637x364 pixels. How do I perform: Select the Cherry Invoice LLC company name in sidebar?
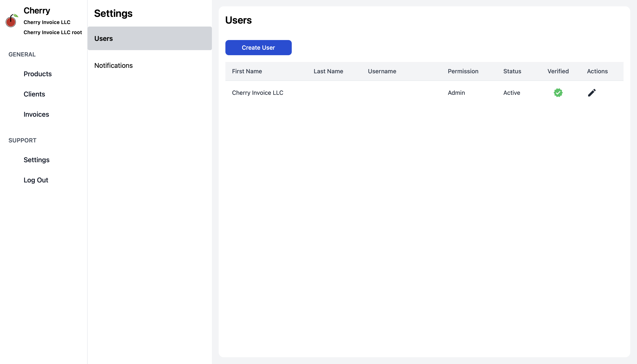coord(47,22)
